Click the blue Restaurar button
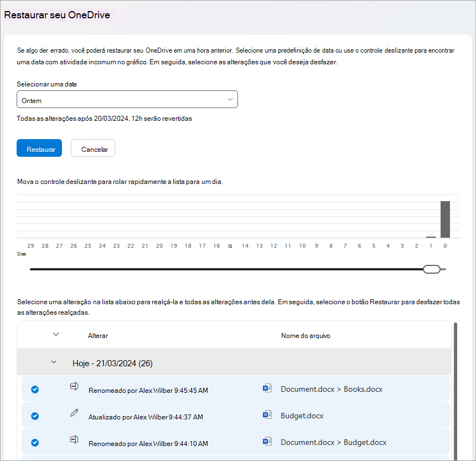The height and width of the screenshot is (461, 476). pyautogui.click(x=39, y=148)
